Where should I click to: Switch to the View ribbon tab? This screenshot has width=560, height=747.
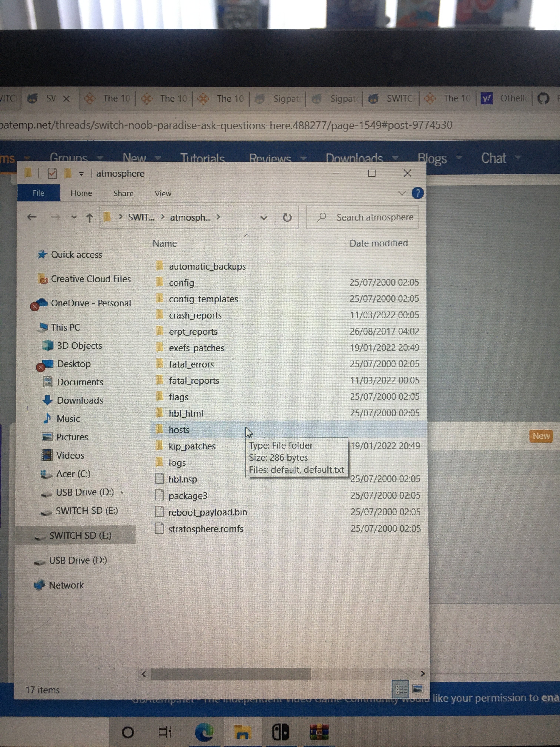click(x=163, y=193)
